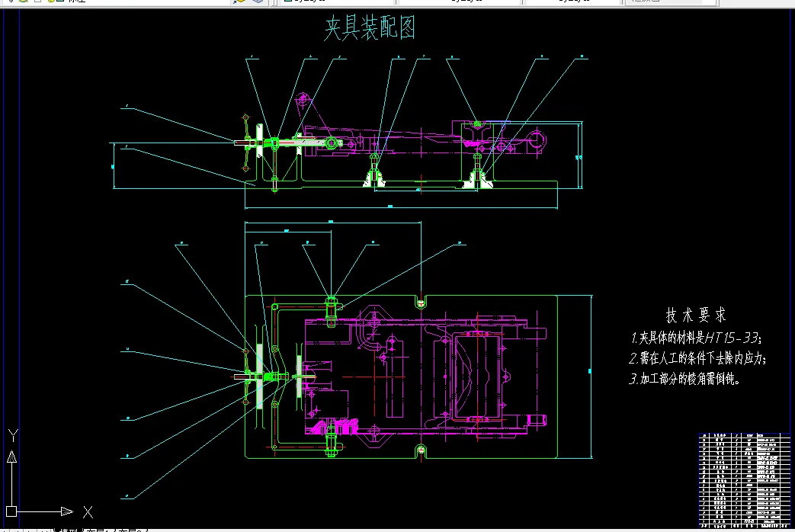Click the toolbar icon beside the 特性 label

(x=60, y=2)
